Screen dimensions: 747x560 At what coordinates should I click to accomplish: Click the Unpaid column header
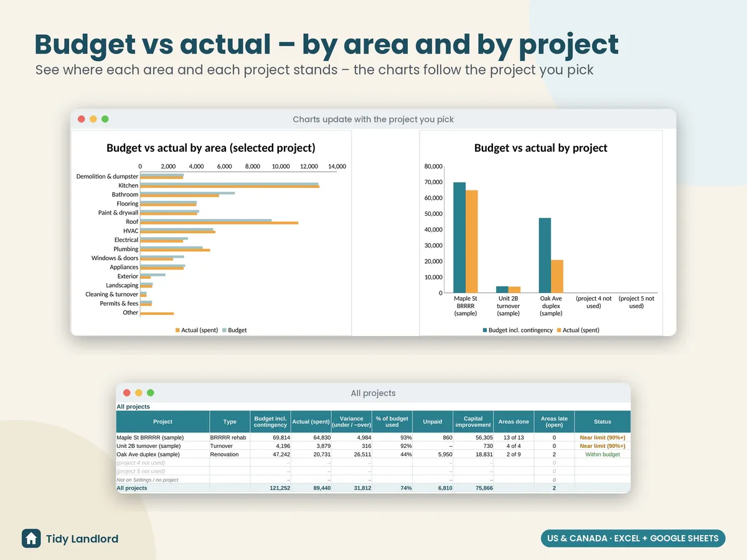point(433,422)
